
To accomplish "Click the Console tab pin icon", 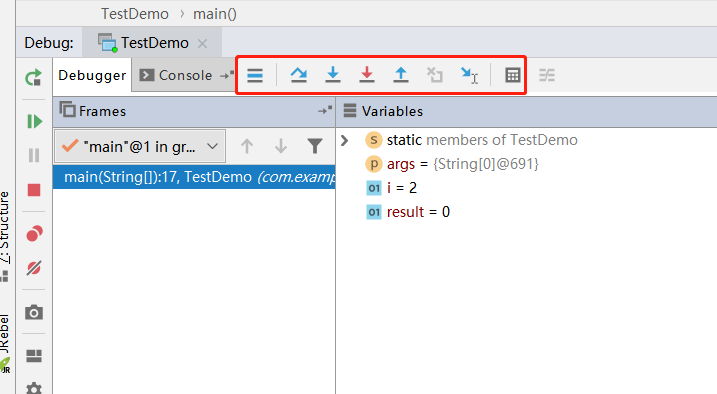I will 226,75.
